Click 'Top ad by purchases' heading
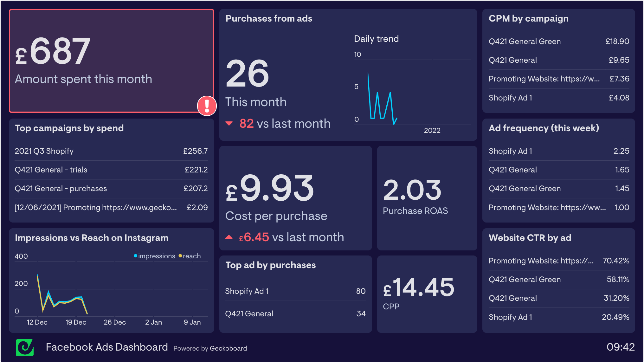This screenshot has width=644, height=362. pos(270,265)
